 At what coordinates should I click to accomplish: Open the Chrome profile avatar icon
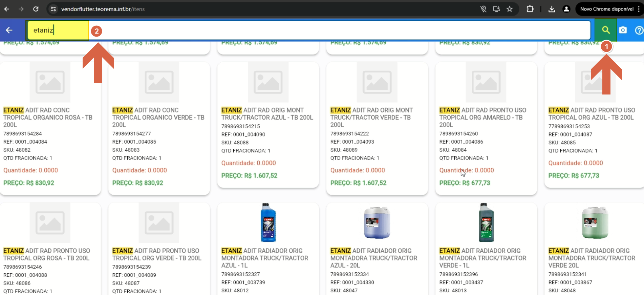(566, 9)
